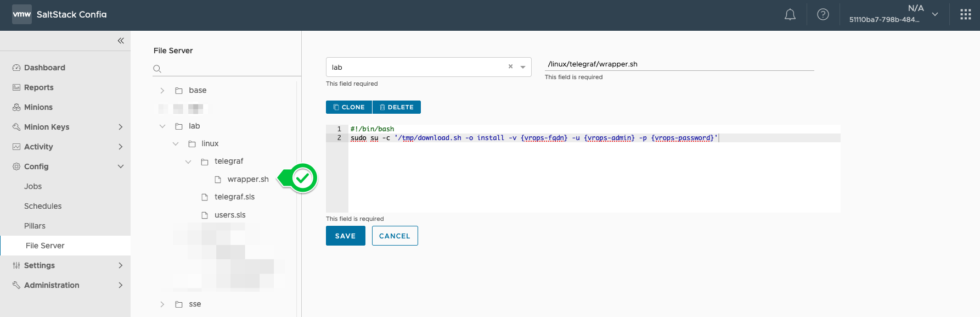This screenshot has width=980, height=317.
Task: Open users.sls in the file tree
Action: tap(230, 215)
